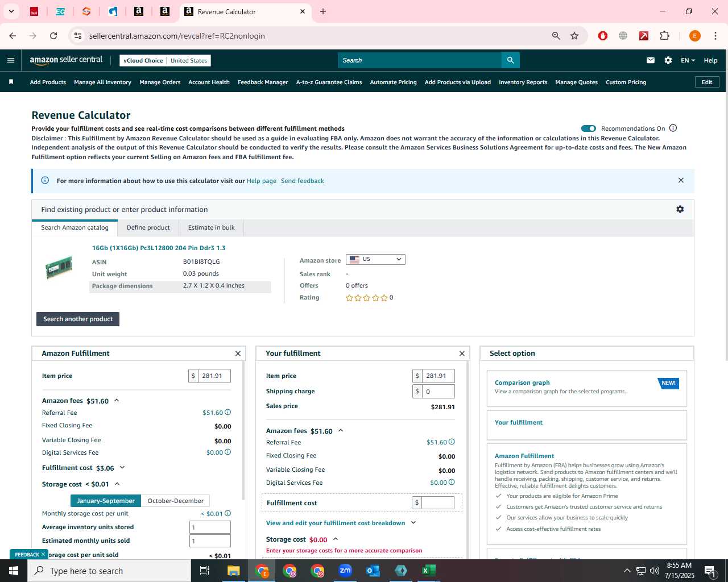Click Search another product button

tap(78, 319)
